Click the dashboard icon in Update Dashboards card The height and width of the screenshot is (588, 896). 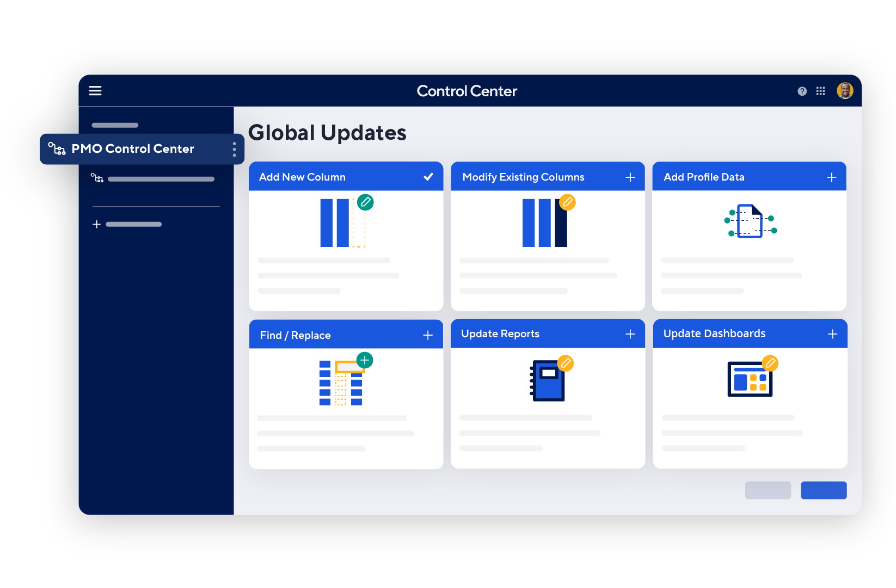pyautogui.click(x=750, y=380)
